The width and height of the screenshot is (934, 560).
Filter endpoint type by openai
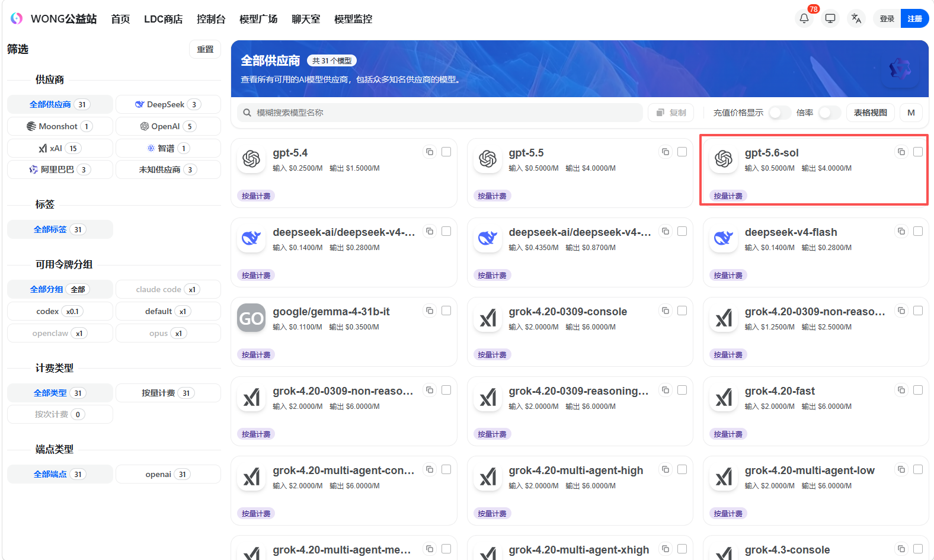tap(168, 474)
